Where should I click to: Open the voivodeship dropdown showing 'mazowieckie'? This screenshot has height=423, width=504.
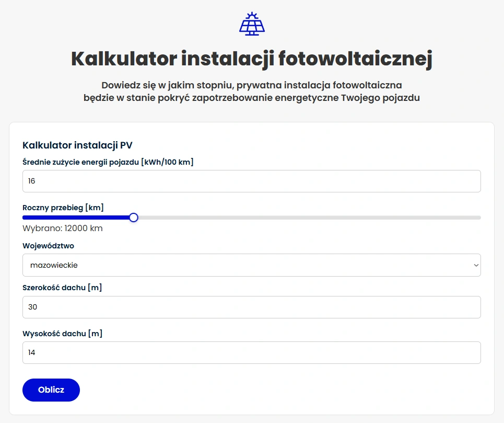[245, 265]
